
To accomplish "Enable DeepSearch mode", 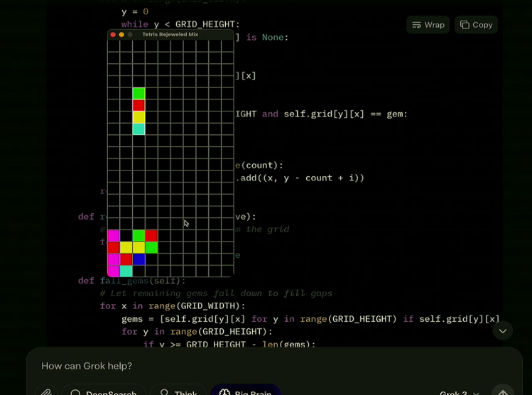I will 104,391.
